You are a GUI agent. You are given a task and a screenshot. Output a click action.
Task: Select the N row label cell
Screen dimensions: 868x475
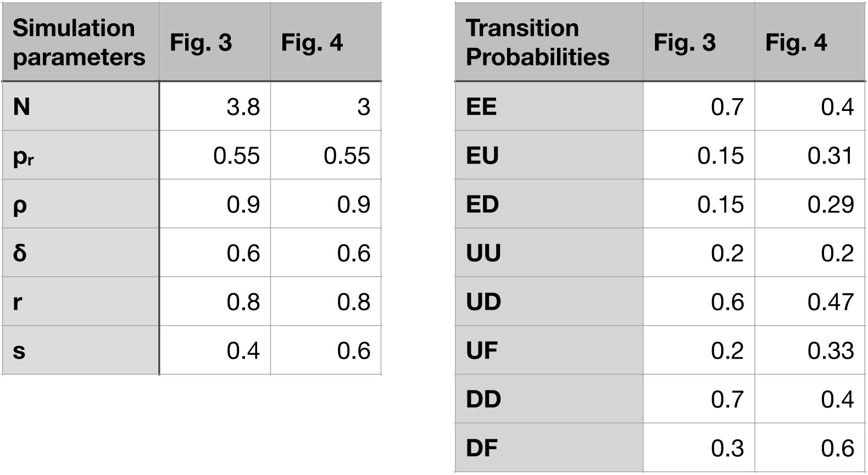click(x=80, y=107)
